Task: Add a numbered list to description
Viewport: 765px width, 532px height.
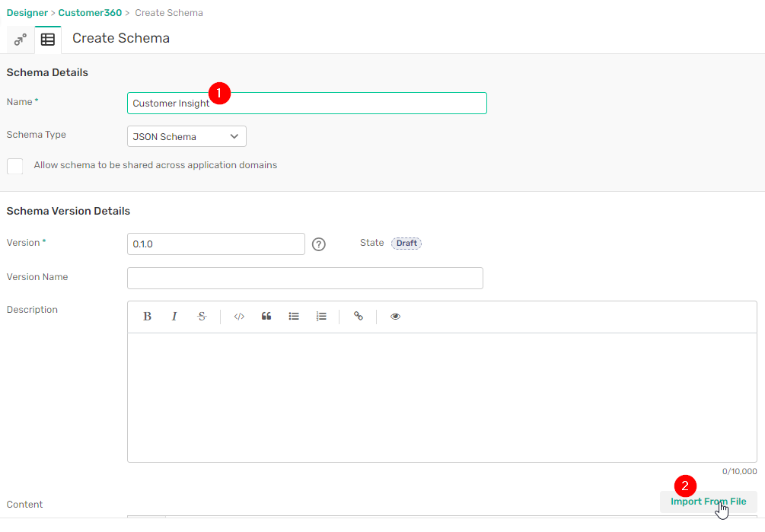Action: (321, 317)
